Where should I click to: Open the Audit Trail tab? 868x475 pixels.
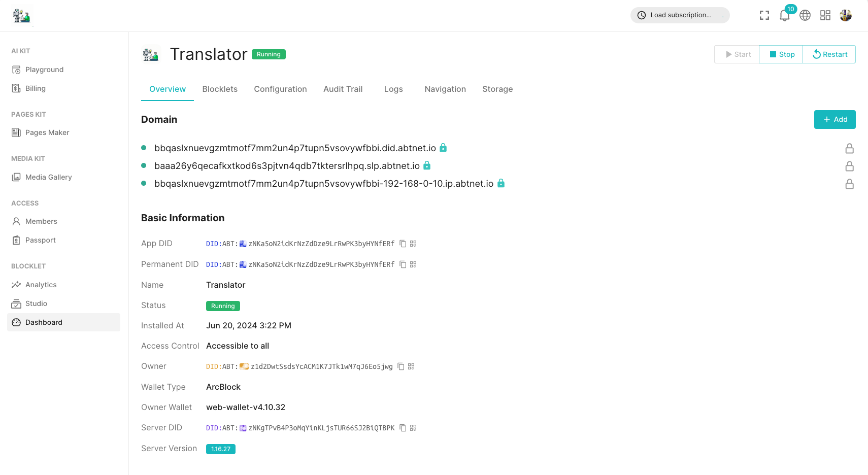[x=343, y=89]
